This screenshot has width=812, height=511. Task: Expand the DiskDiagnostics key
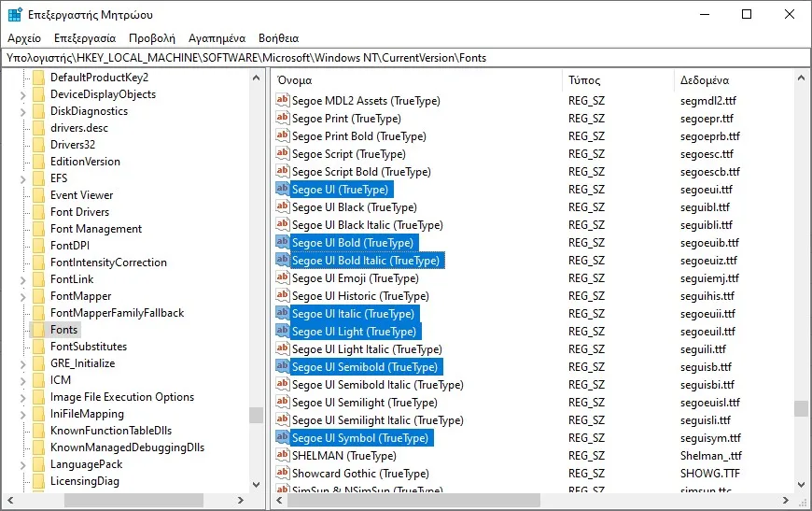[22, 112]
